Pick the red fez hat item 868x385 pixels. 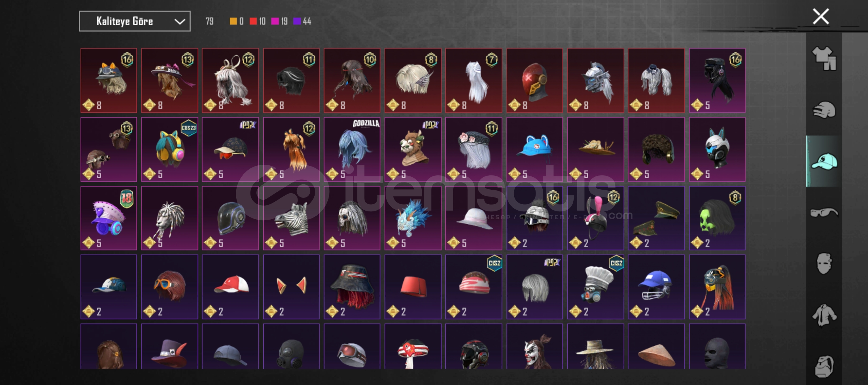(413, 287)
